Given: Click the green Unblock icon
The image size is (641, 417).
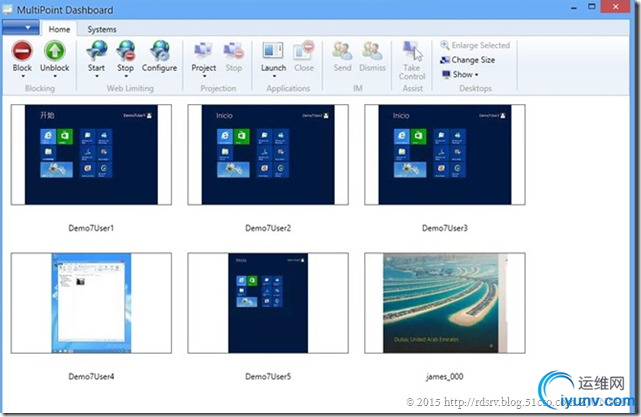Looking at the screenshot, I should 55,51.
